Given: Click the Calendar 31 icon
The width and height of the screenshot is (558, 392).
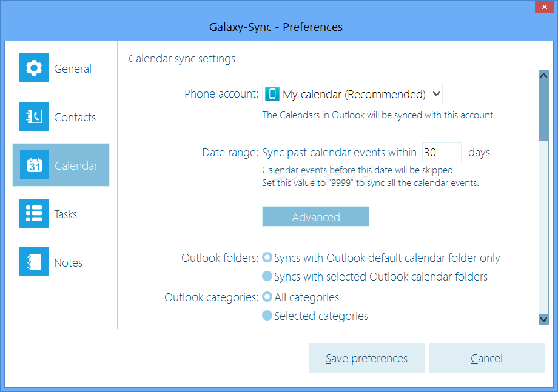Looking at the screenshot, I should 35,165.
